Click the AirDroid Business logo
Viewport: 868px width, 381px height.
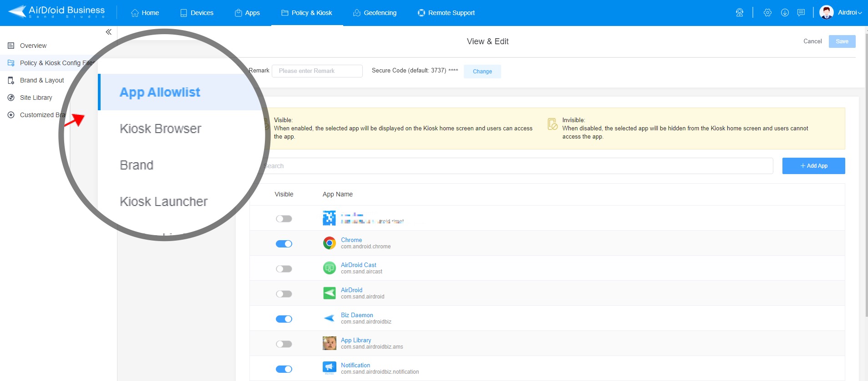pos(57,12)
